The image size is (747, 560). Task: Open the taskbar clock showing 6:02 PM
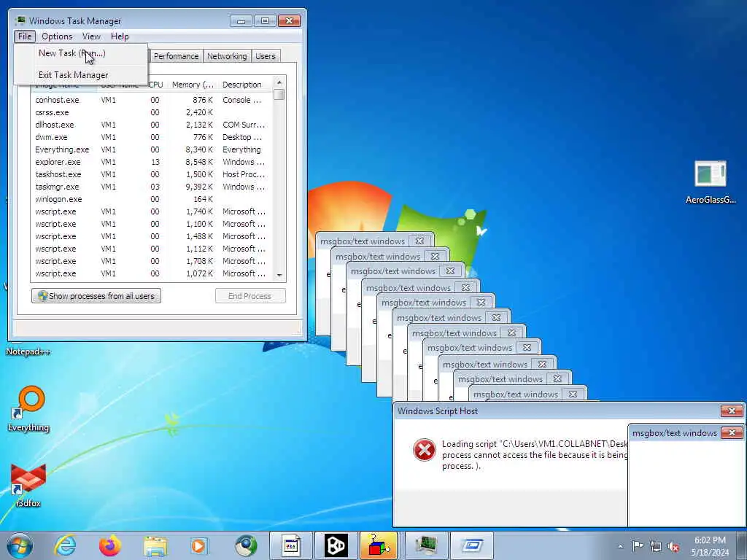point(710,546)
